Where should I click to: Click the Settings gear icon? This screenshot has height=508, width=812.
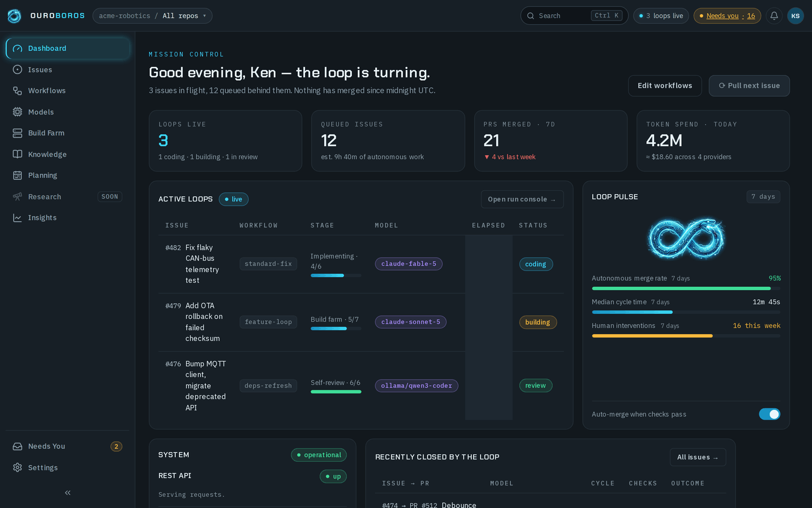[x=17, y=467]
